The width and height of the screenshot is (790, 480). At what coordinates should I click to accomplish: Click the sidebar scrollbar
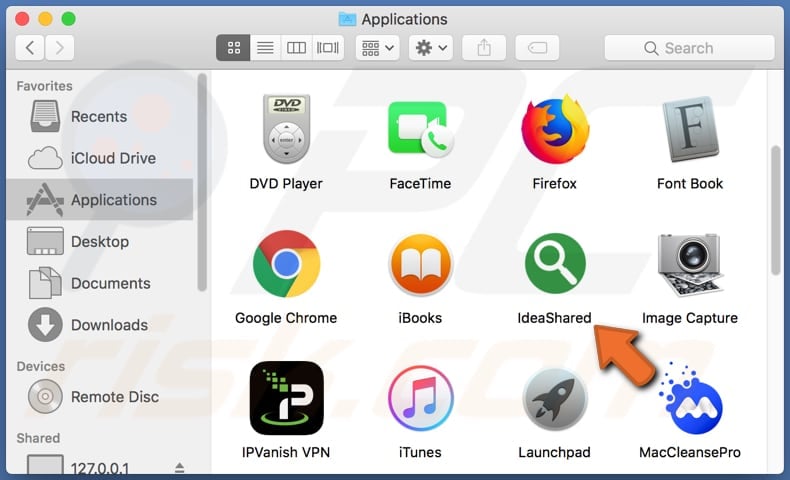(202, 182)
